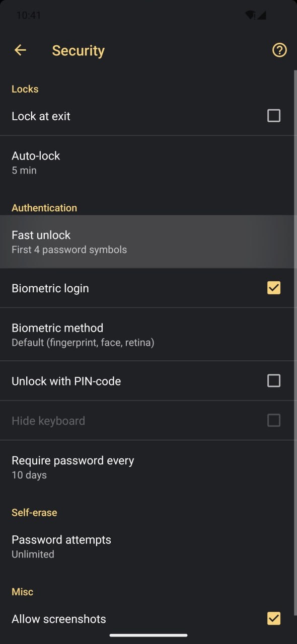Tap the Self-erase section header
This screenshot has width=297, height=644.
point(34,512)
